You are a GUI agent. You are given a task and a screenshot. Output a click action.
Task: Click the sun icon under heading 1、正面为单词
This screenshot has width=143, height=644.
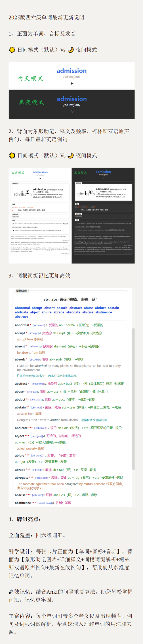[x=12, y=50]
